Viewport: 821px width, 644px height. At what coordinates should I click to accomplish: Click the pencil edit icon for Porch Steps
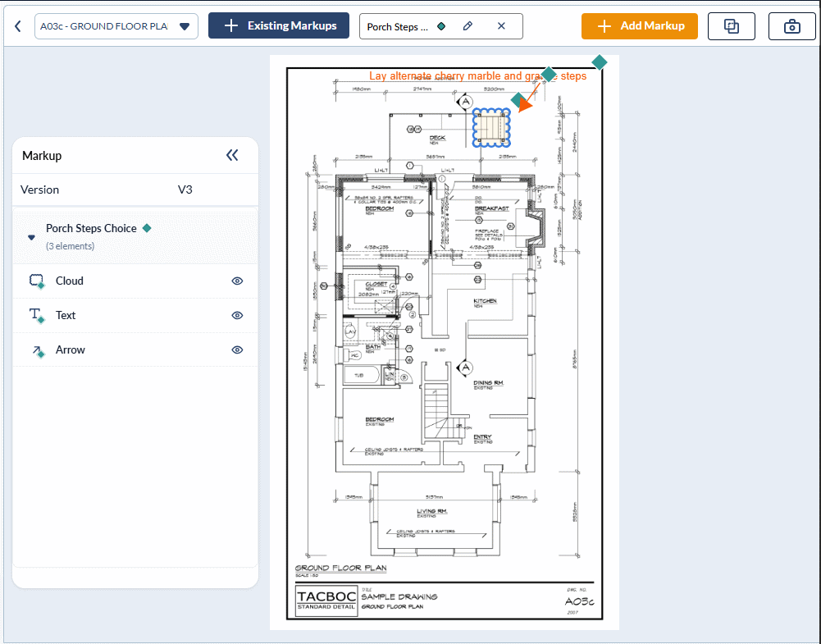(468, 26)
